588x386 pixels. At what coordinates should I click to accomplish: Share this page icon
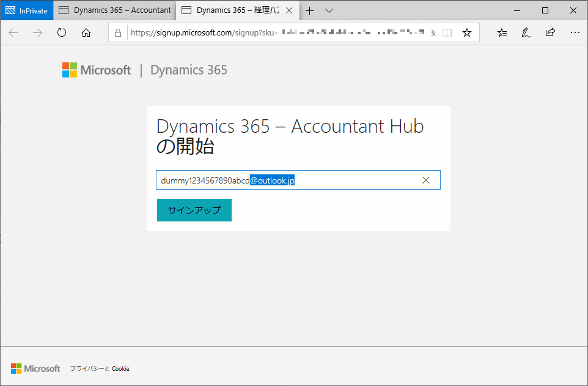(550, 32)
